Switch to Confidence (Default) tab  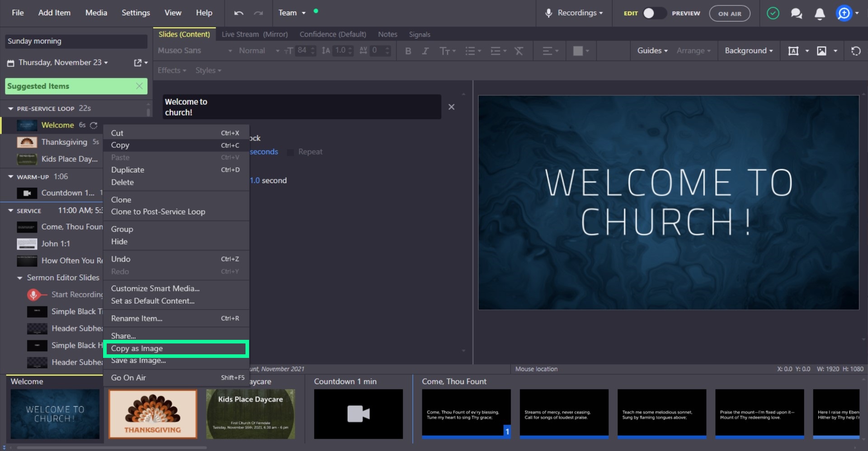click(x=333, y=34)
